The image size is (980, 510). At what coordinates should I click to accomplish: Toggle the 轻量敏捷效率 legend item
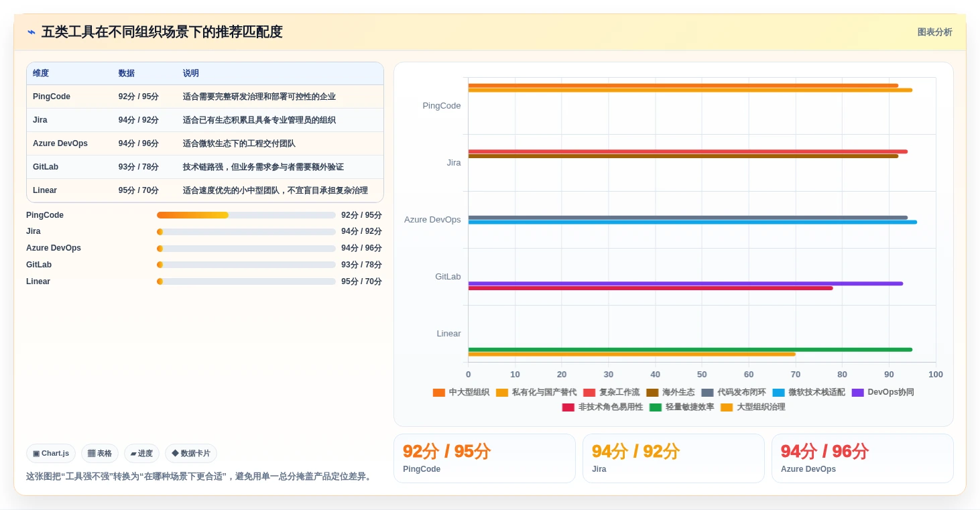pyautogui.click(x=682, y=407)
